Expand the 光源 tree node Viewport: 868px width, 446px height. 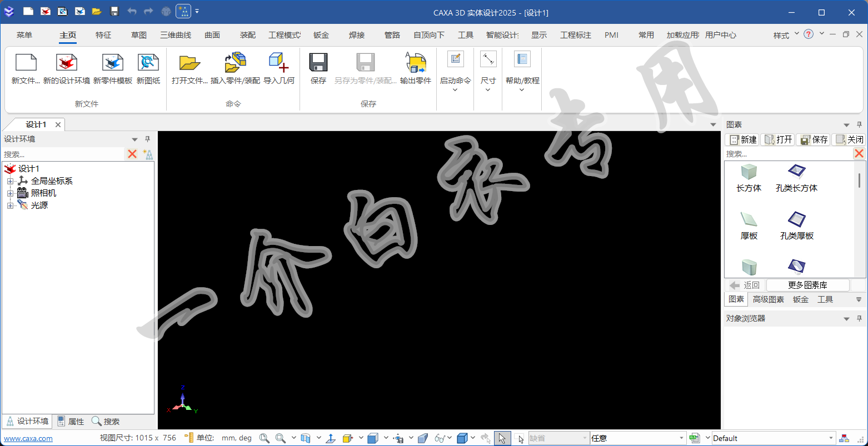tap(10, 206)
